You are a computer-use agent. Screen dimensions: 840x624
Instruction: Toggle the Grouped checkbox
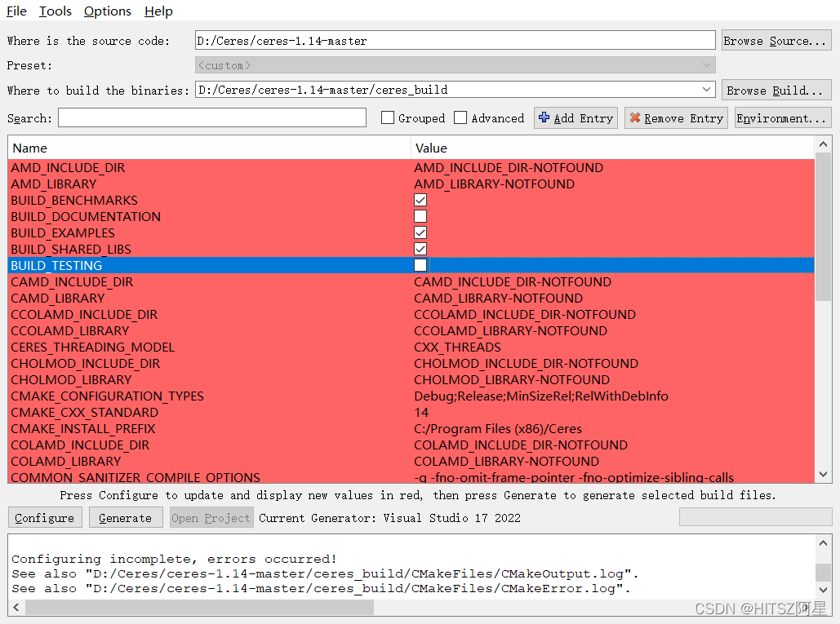(x=388, y=117)
